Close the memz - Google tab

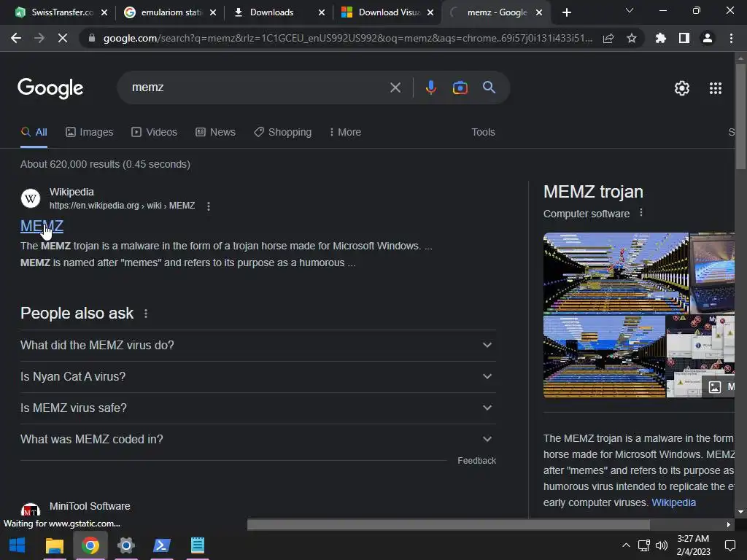(x=539, y=12)
